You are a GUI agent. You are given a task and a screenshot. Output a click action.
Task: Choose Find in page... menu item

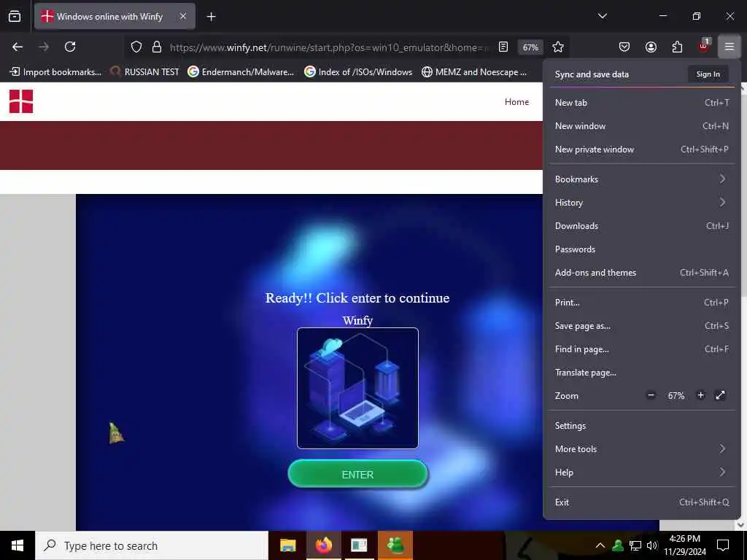(x=642, y=349)
